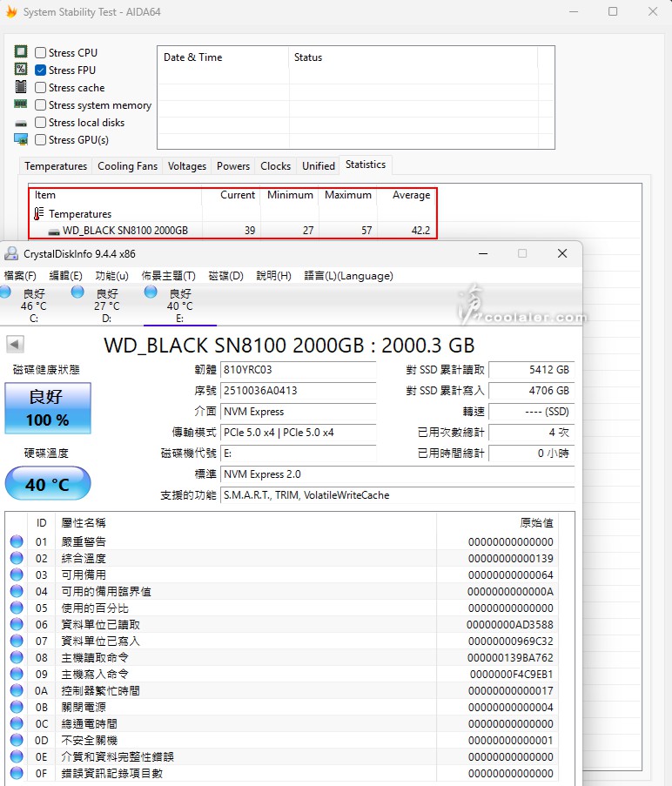Select WD_BLACK SN8100 2000GB statistics row
Image resolution: width=672 pixels, height=786 pixels.
233,230
